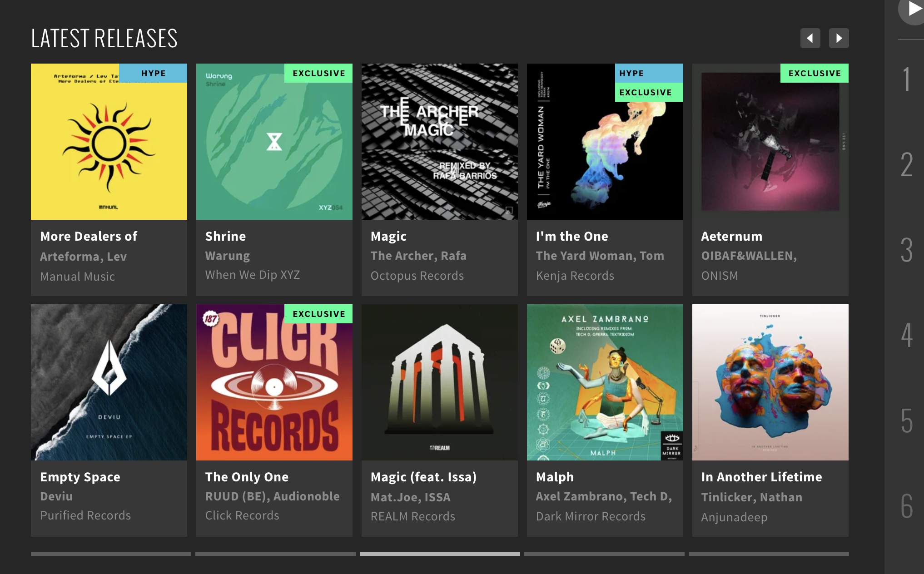This screenshot has height=574, width=924.
Task: Click the EXCLUSIVE badge on I'm the One
Action: (649, 92)
